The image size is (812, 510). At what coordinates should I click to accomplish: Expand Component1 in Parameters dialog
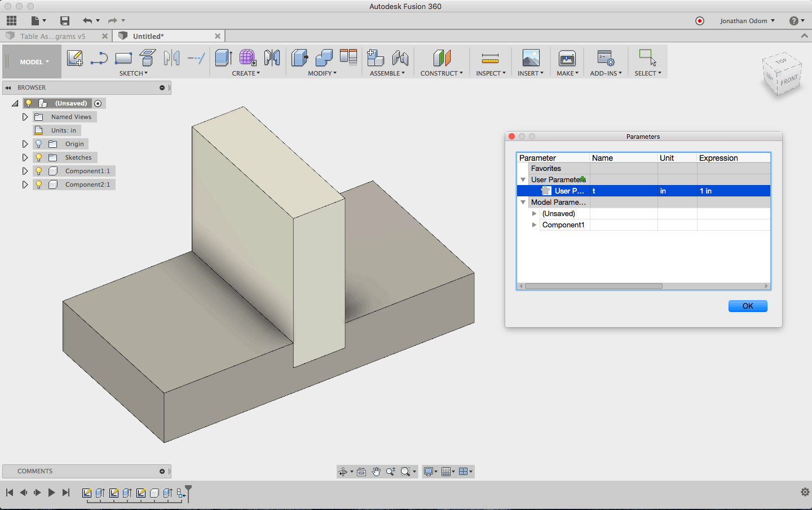click(x=534, y=225)
